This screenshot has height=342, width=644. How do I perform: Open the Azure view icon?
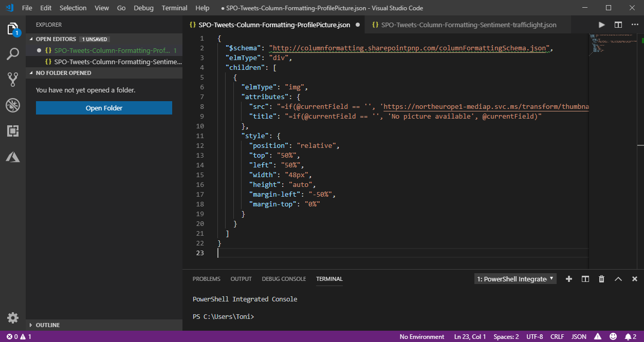(x=13, y=157)
